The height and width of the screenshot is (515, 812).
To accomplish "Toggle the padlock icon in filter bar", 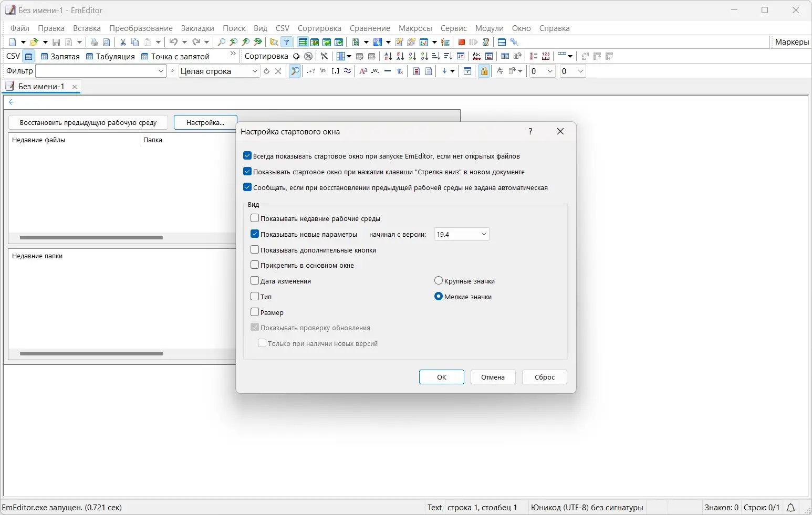I will pyautogui.click(x=484, y=71).
